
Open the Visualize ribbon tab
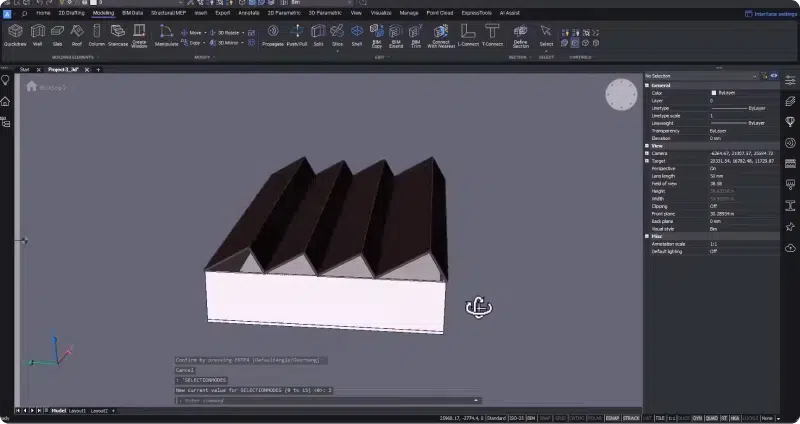[381, 13]
